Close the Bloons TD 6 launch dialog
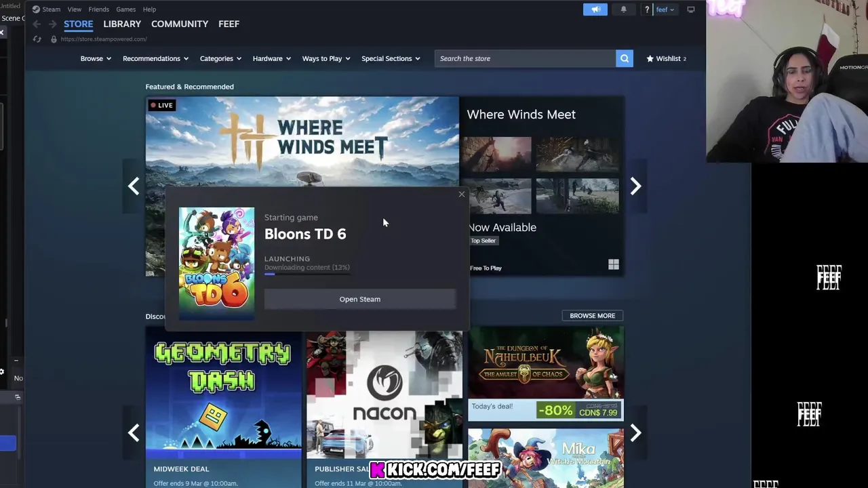 pyautogui.click(x=462, y=195)
